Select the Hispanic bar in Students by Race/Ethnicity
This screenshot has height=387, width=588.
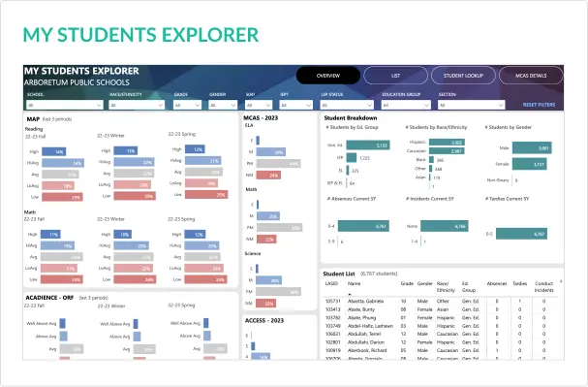click(x=447, y=143)
